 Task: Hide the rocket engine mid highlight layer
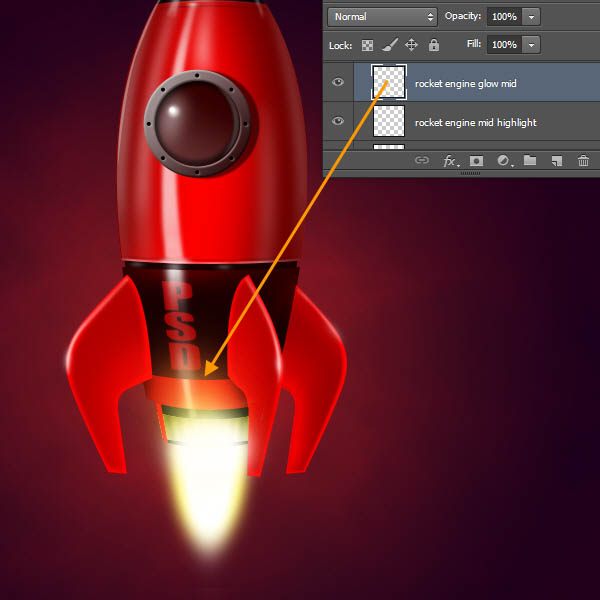338,122
